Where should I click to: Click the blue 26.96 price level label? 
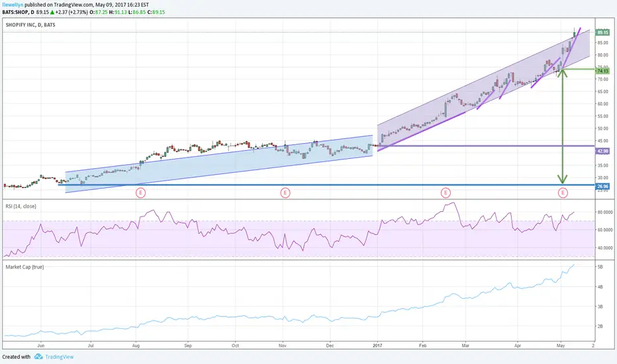tap(603, 187)
